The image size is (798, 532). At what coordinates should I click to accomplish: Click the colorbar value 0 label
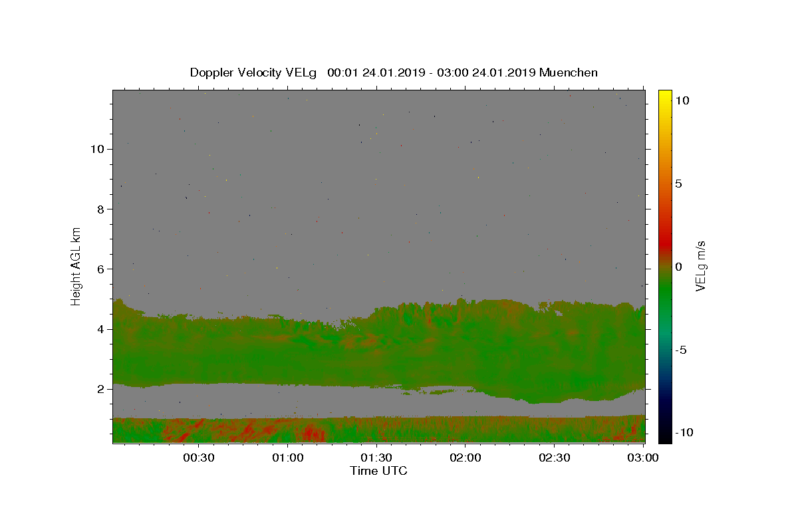678,267
